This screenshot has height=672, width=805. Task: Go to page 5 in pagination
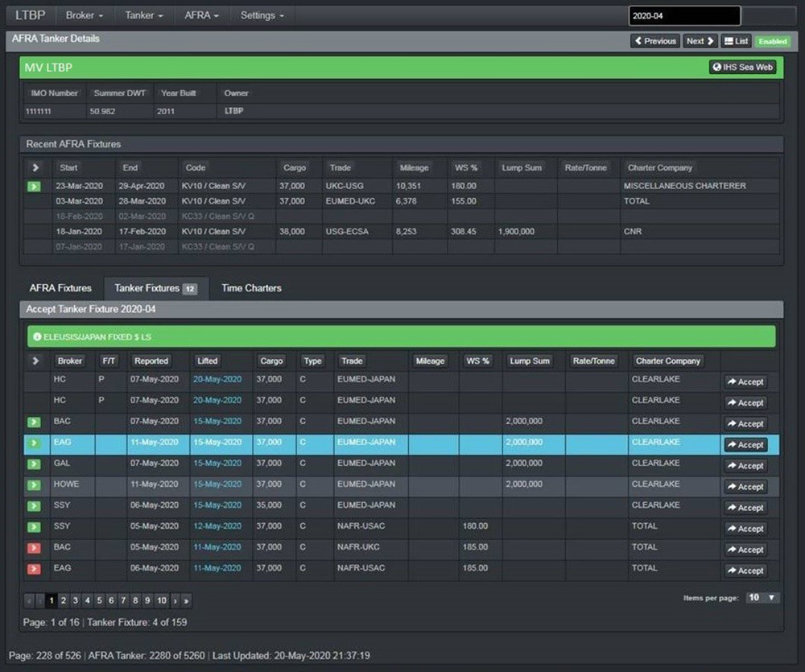pyautogui.click(x=100, y=600)
